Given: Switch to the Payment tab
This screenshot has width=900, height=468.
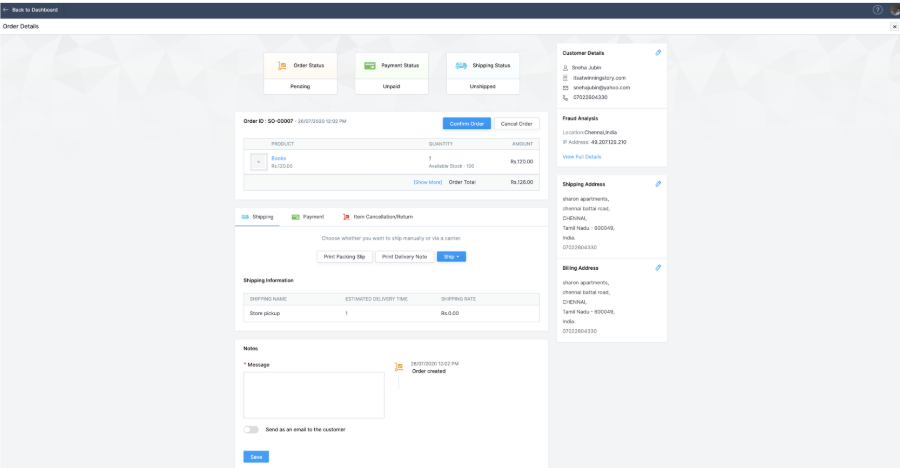Looking at the screenshot, I should point(308,216).
